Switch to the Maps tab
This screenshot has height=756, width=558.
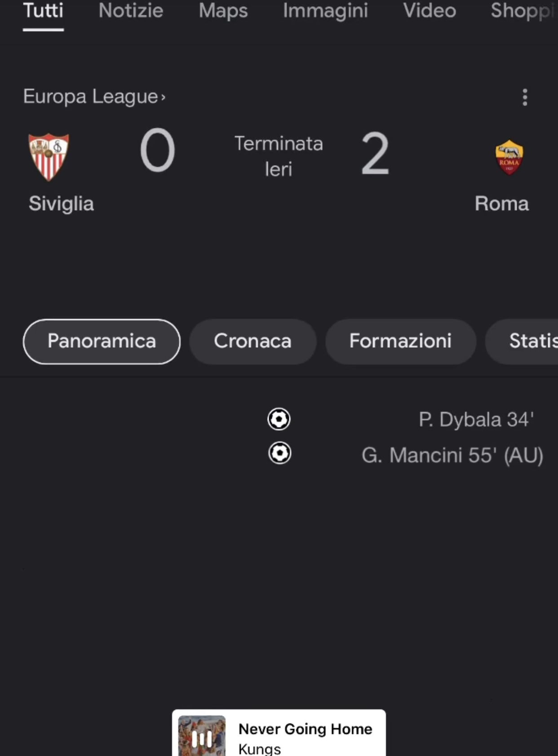tap(223, 11)
